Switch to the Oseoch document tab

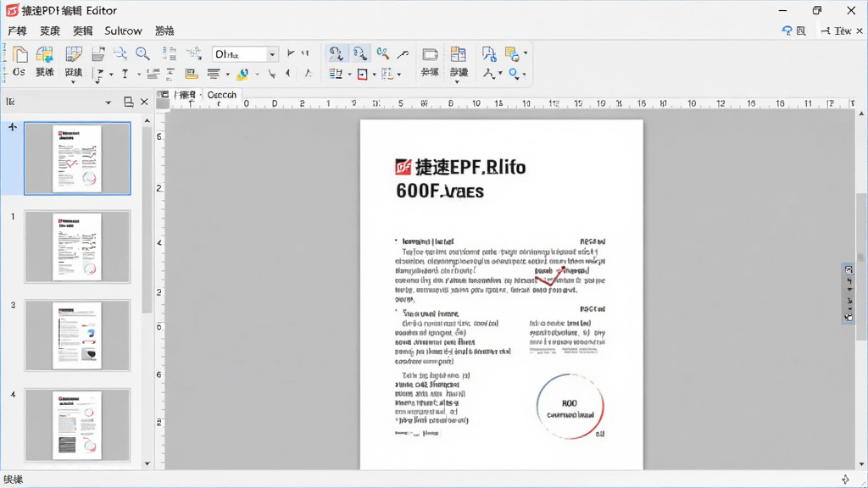point(221,95)
